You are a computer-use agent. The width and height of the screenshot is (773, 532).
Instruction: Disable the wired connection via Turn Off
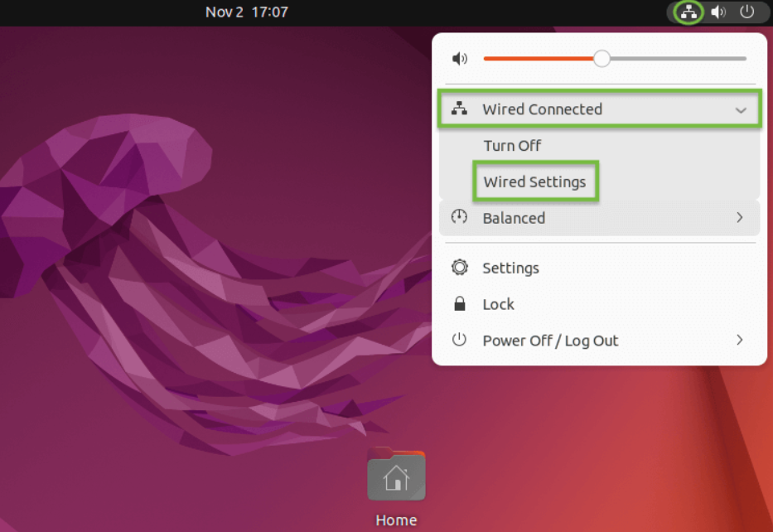(x=512, y=145)
